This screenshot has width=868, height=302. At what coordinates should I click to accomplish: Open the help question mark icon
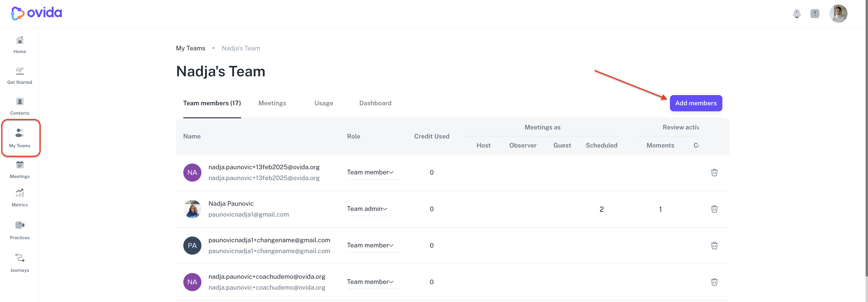tap(815, 14)
